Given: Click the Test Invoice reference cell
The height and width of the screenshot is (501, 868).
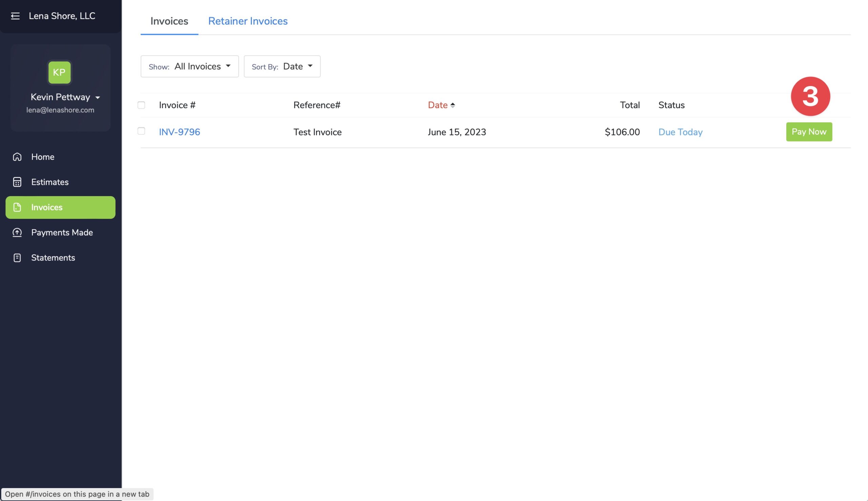Looking at the screenshot, I should click(x=317, y=132).
